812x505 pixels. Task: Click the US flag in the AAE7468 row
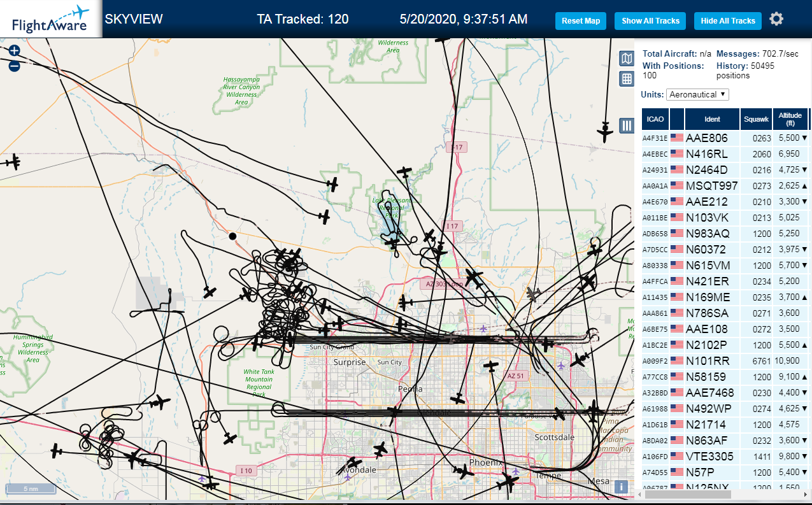pyautogui.click(x=677, y=393)
